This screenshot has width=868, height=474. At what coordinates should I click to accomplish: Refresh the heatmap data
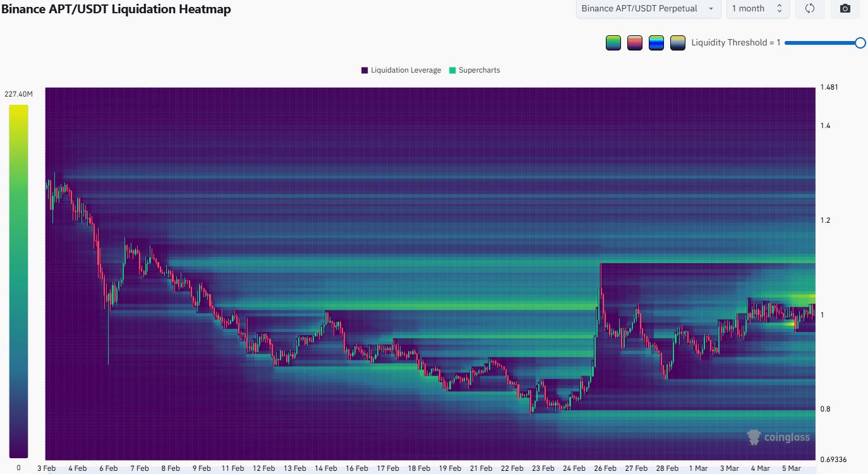809,9
